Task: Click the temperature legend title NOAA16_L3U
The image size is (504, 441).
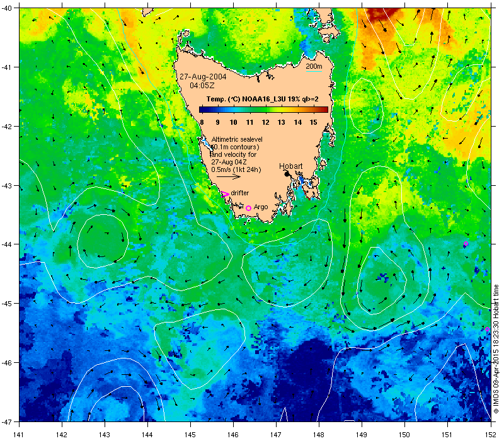Action: (262, 99)
